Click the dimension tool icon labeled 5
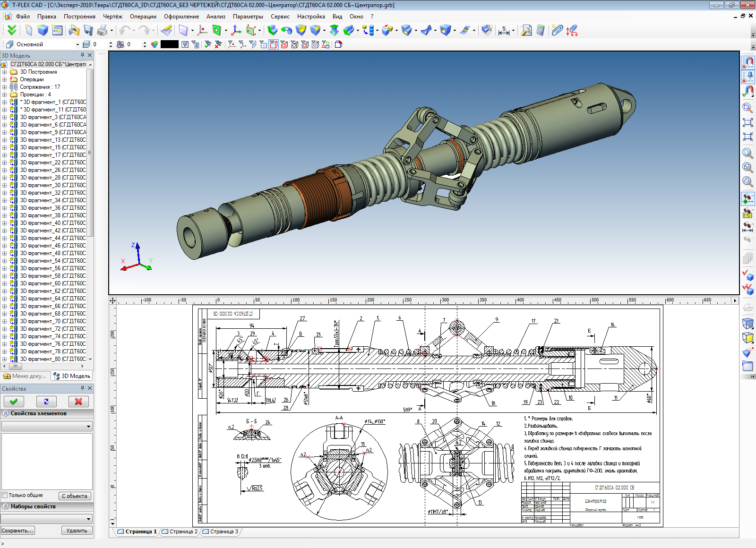Image resolution: width=756 pixels, height=548 pixels. [504, 30]
